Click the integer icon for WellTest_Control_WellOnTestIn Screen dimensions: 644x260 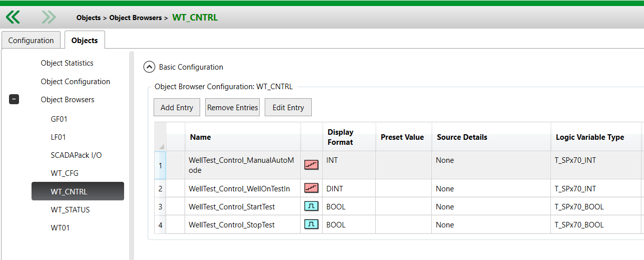point(311,188)
